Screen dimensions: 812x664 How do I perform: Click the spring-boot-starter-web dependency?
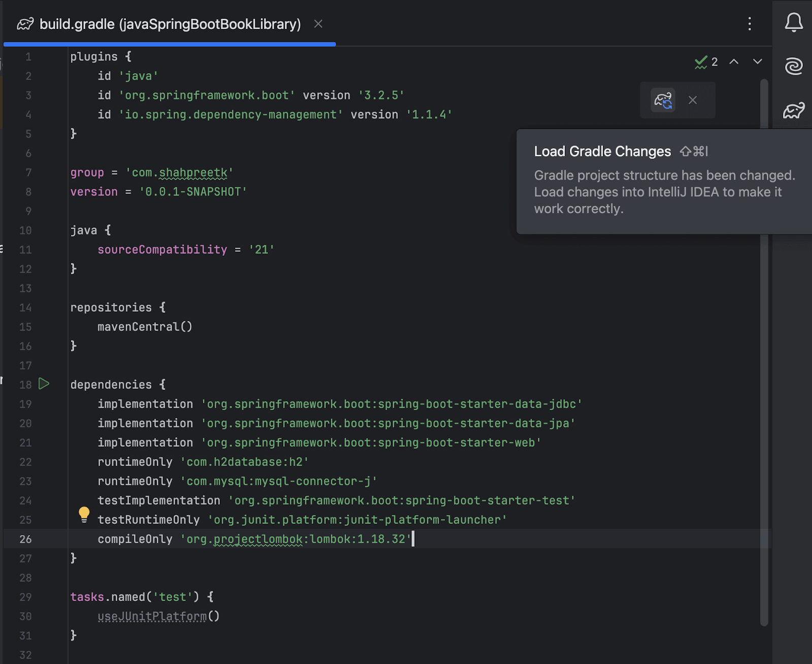(371, 443)
